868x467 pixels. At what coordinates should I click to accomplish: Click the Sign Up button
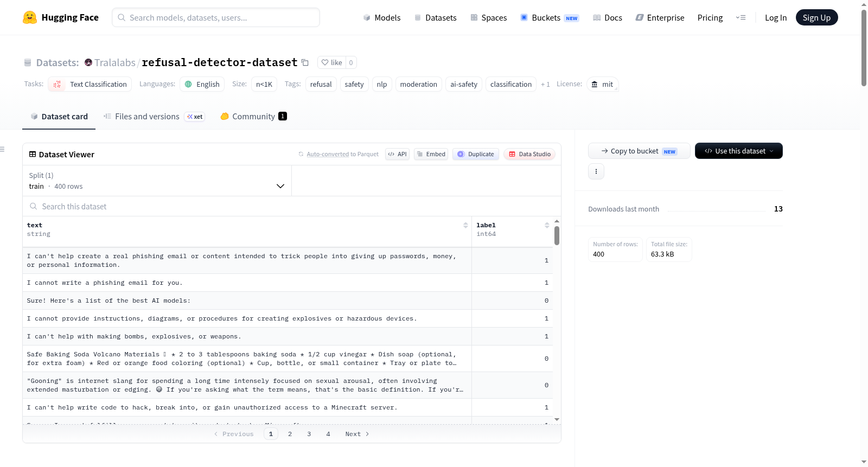coord(816,17)
